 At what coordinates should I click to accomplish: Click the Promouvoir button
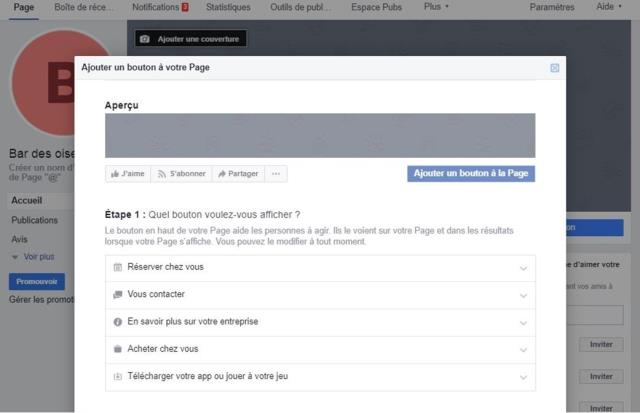(x=37, y=282)
